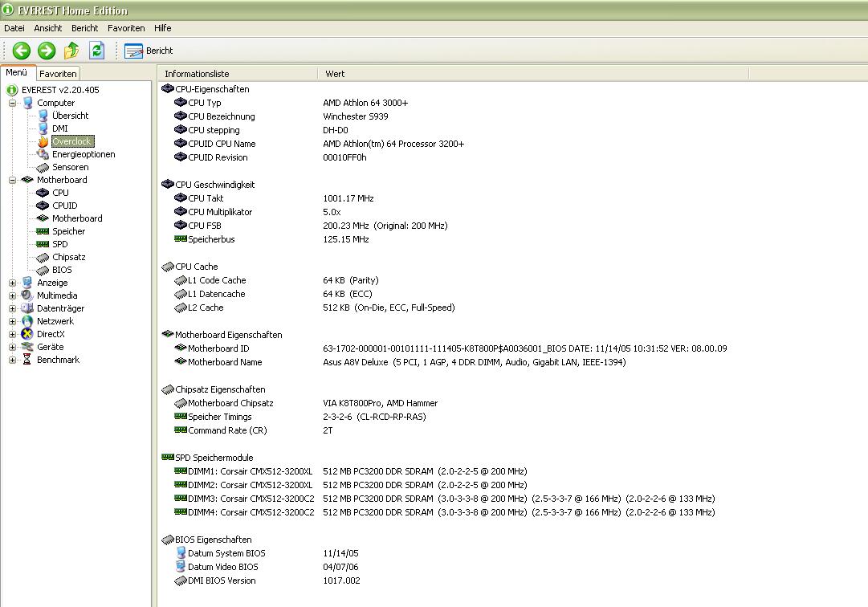Select the Speicher Timings row
Image resolution: width=868 pixels, height=607 pixels.
[300, 417]
